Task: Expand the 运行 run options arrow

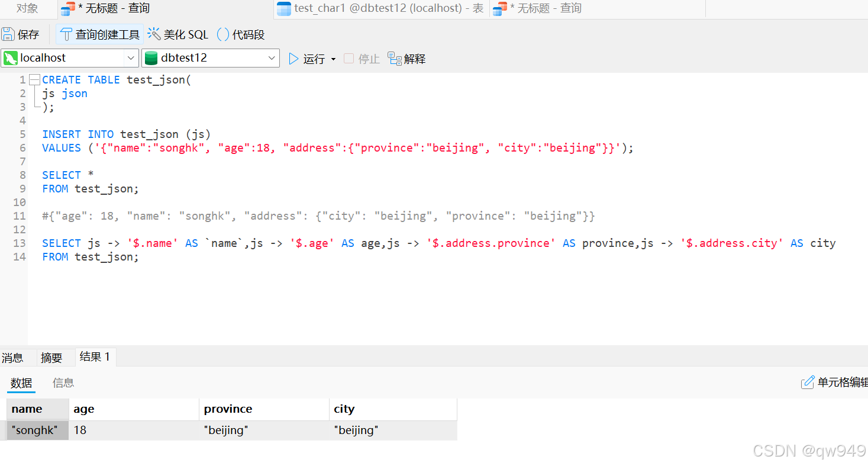Action: [x=333, y=58]
